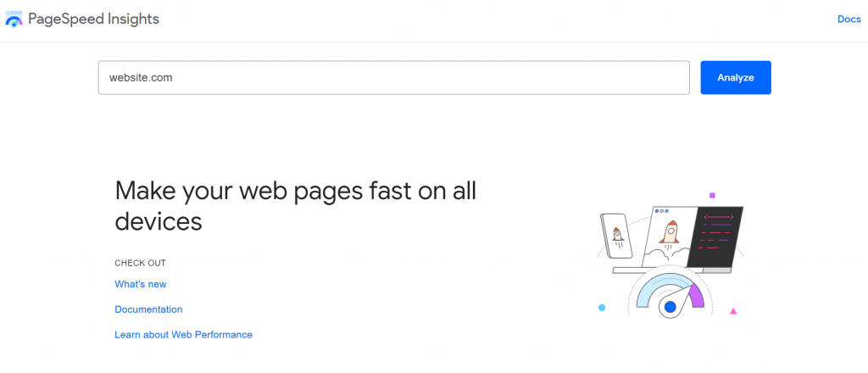This screenshot has width=868, height=373.
Task: Click the phone rocket illustration
Action: [616, 235]
